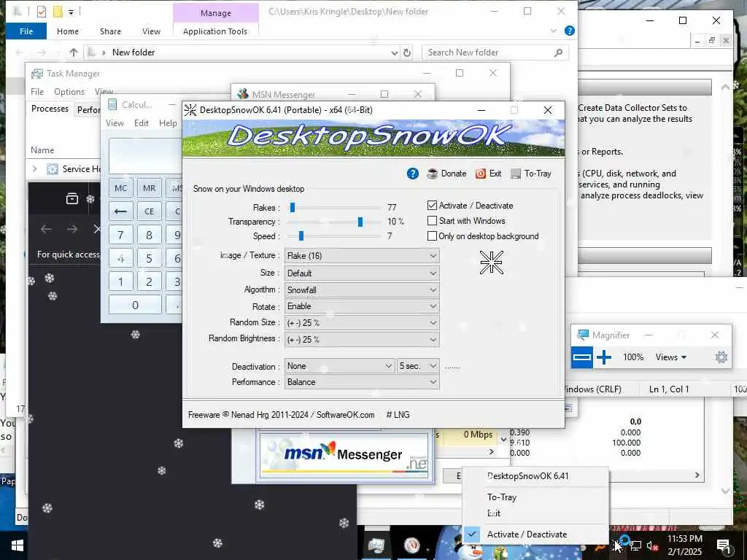Click the Service Host process icon
The width and height of the screenshot is (747, 560).
pyautogui.click(x=53, y=169)
